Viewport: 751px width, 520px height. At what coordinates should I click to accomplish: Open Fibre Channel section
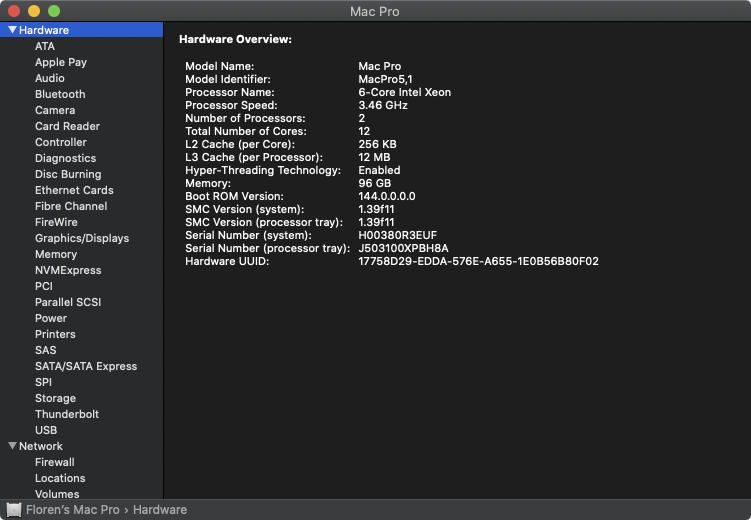(x=71, y=206)
